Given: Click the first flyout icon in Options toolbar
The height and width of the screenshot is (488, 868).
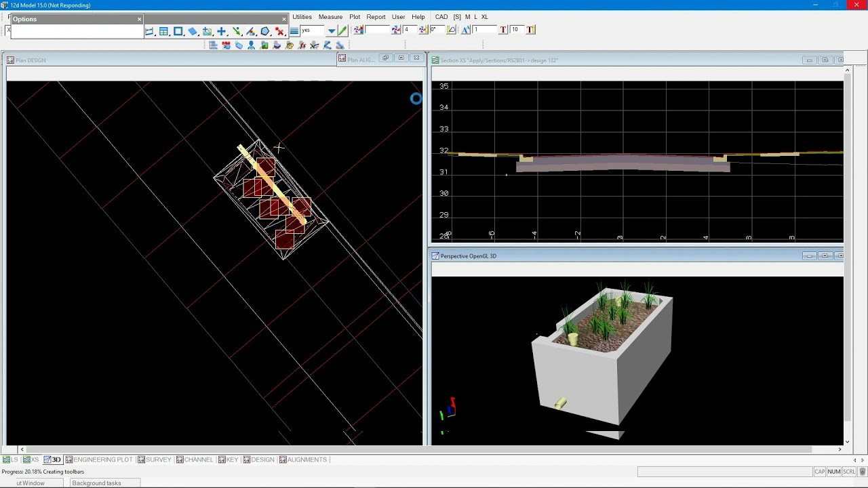Looking at the screenshot, I should click(x=149, y=31).
